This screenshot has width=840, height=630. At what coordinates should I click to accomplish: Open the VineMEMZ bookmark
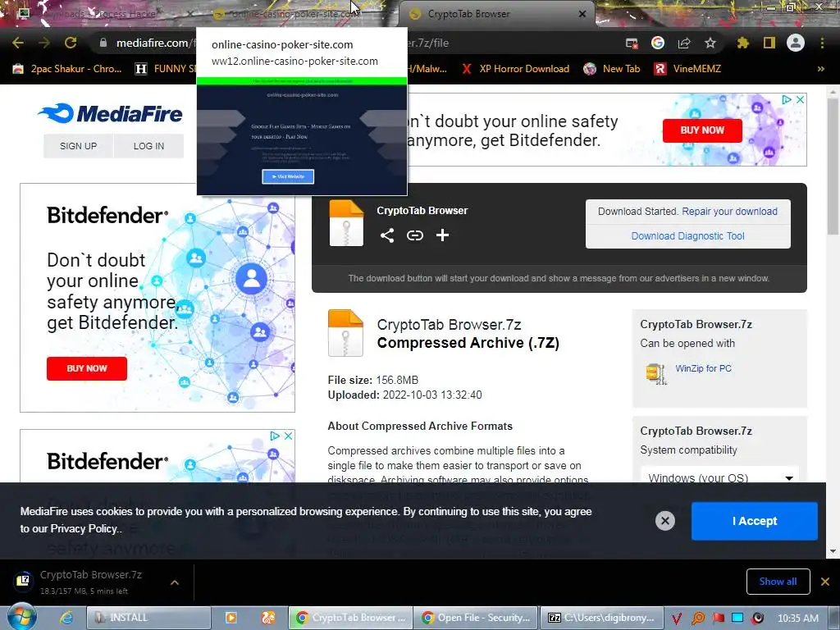(688, 69)
